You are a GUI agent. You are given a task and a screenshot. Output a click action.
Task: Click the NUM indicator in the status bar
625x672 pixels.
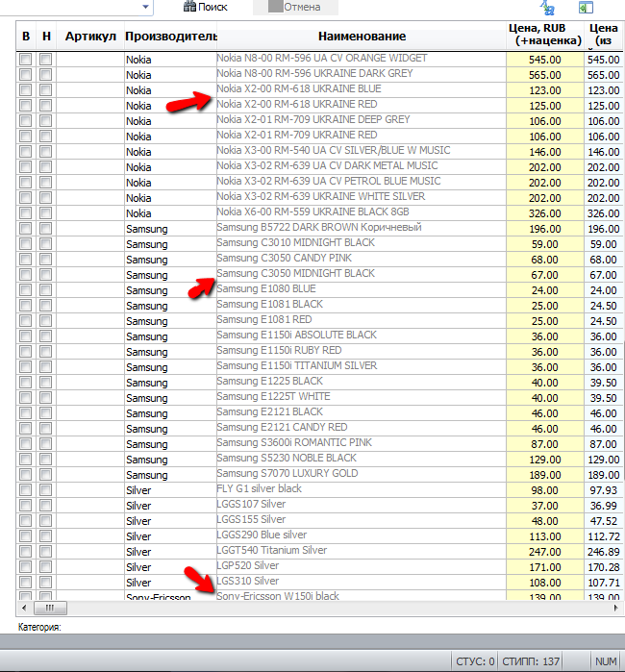[x=605, y=661]
